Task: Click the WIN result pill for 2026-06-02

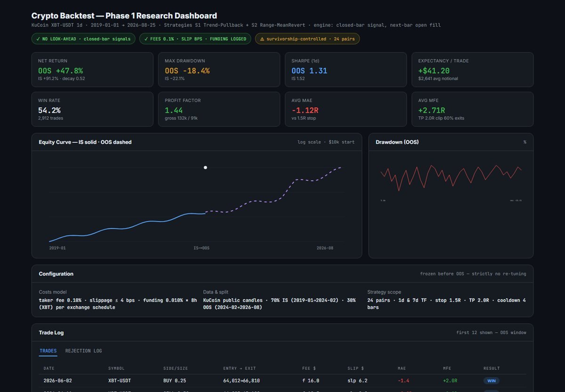Action: tap(491, 380)
